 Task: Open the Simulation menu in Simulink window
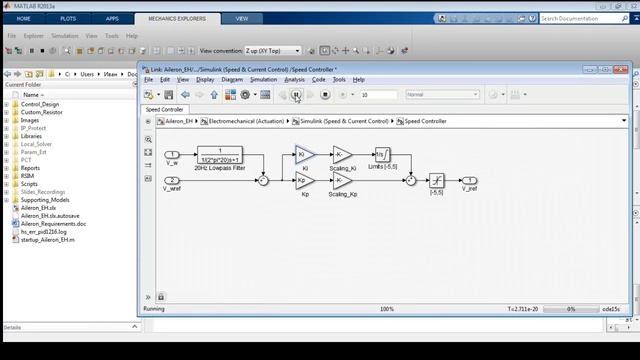point(263,80)
